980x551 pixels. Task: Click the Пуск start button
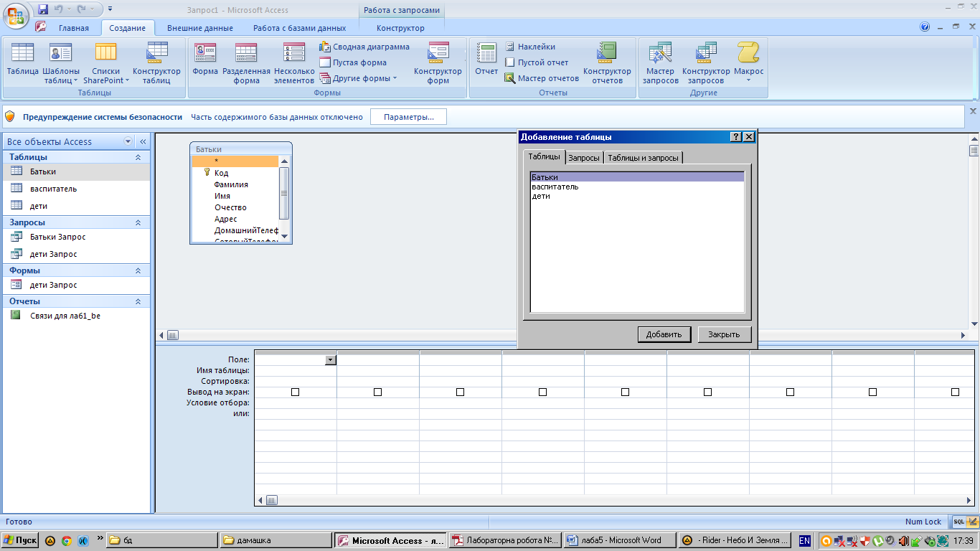point(20,540)
